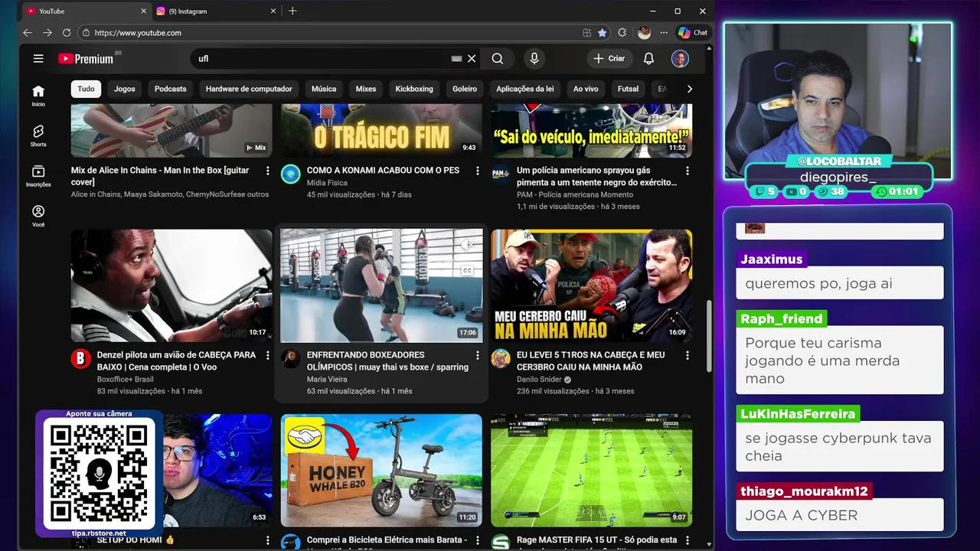This screenshot has height=551, width=980.
Task: Open browser settings three-dot menu
Action: pos(663,33)
